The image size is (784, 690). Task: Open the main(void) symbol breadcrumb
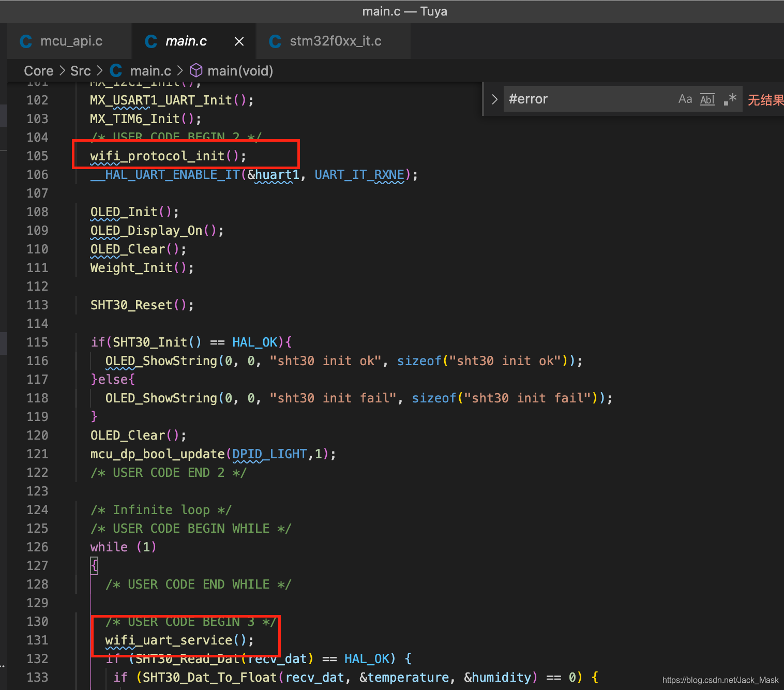[240, 71]
